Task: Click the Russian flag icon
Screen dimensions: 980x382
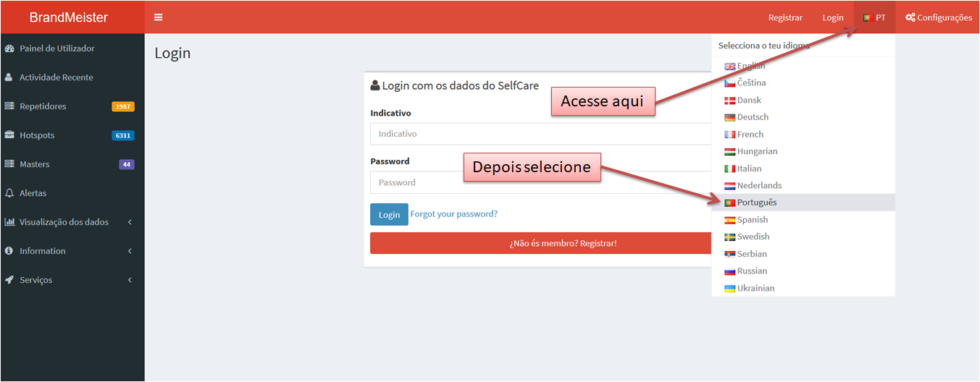Action: (730, 271)
